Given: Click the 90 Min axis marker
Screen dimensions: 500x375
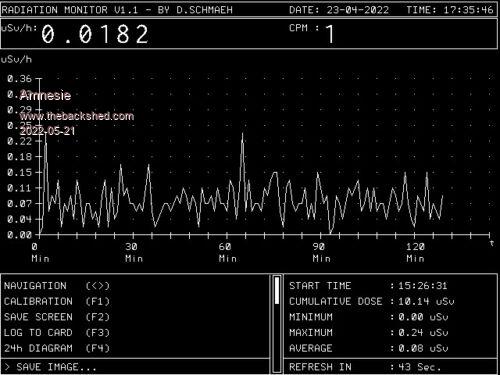Looking at the screenshot, I should point(321,252).
